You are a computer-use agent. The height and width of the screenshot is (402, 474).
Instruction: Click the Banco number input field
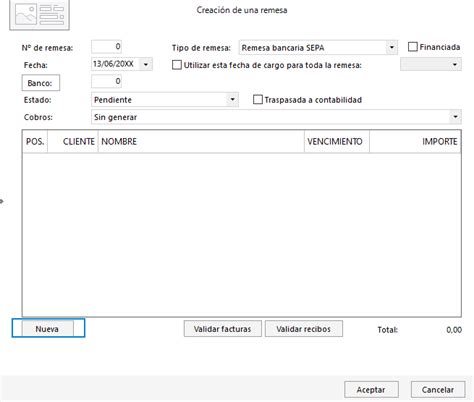(x=106, y=81)
